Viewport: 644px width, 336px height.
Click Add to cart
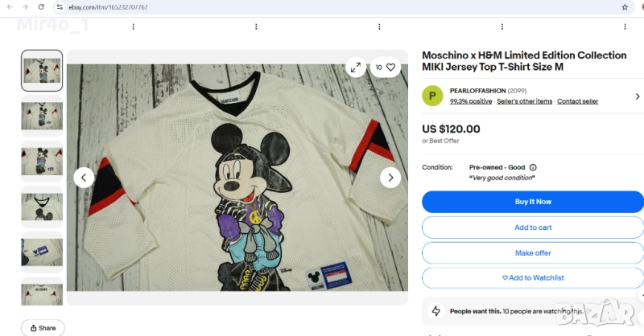[x=533, y=227]
